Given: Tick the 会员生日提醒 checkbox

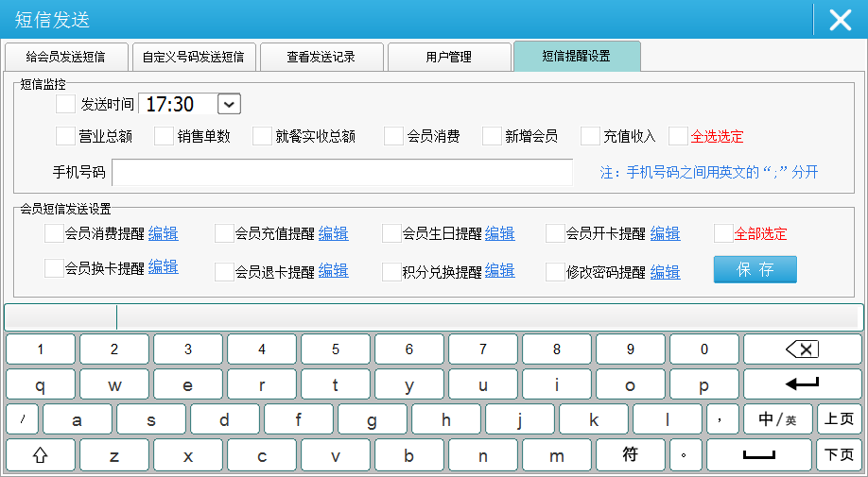Looking at the screenshot, I should tap(391, 233).
